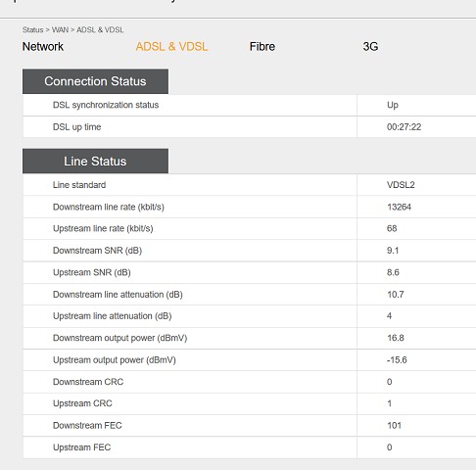Select the Line standard VDSL2 value

401,185
